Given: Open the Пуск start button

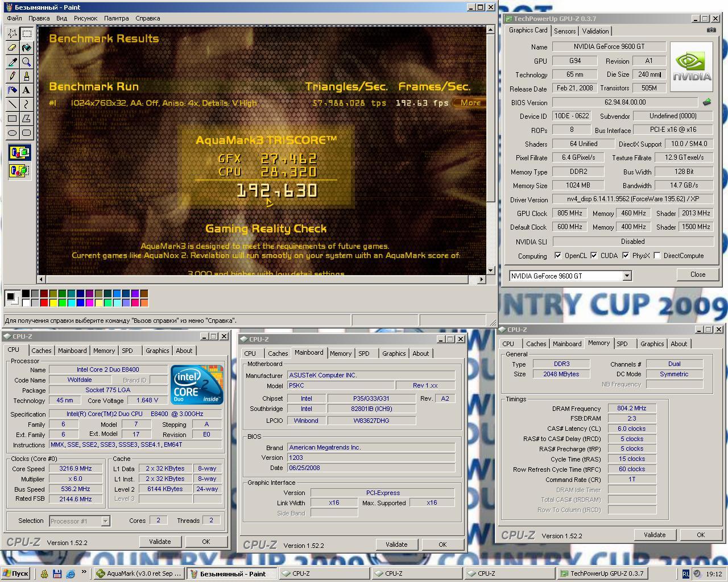Looking at the screenshot, I should pyautogui.click(x=16, y=573).
